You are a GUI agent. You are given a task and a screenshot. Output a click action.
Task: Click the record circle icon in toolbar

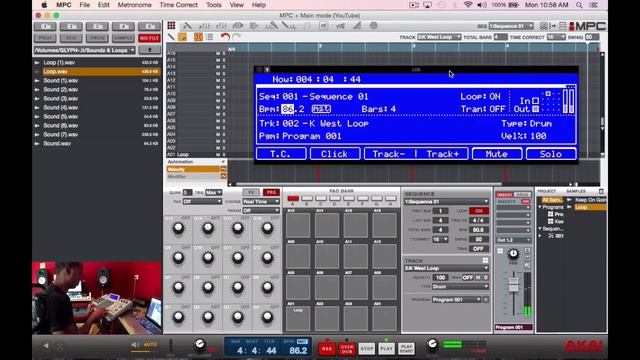click(373, 26)
